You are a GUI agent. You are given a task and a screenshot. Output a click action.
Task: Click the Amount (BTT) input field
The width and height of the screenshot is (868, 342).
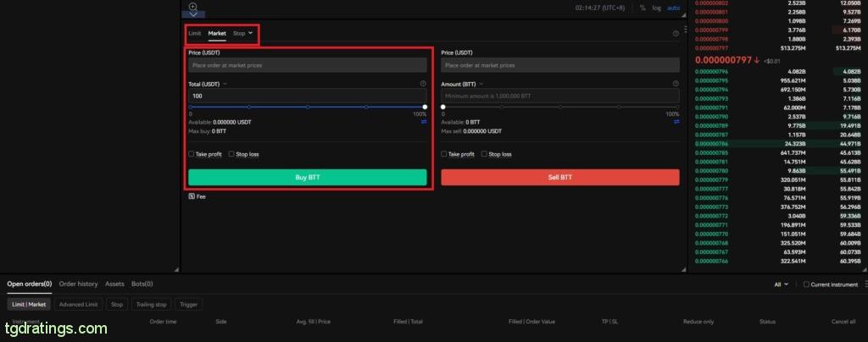tap(560, 97)
